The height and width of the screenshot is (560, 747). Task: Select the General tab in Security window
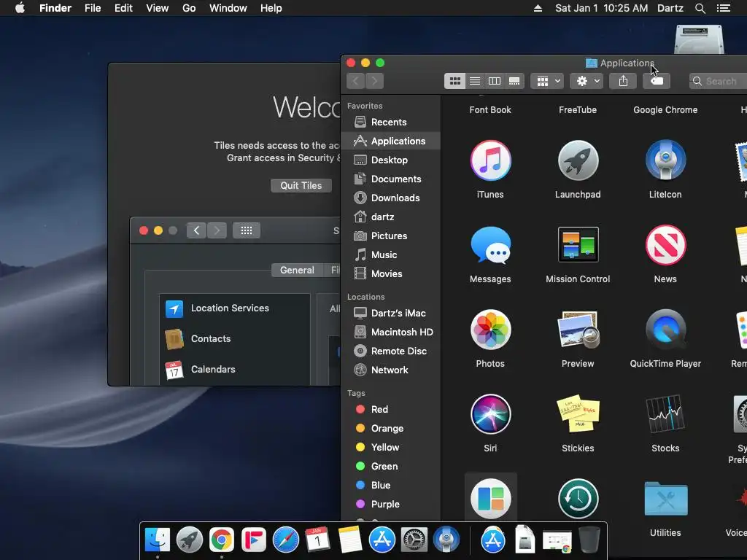[x=297, y=270]
